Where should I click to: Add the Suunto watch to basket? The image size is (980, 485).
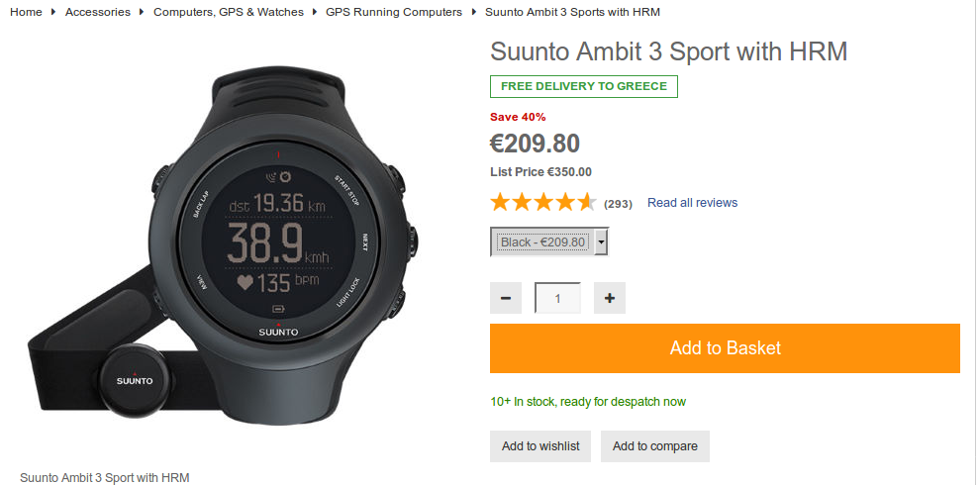[x=725, y=348]
